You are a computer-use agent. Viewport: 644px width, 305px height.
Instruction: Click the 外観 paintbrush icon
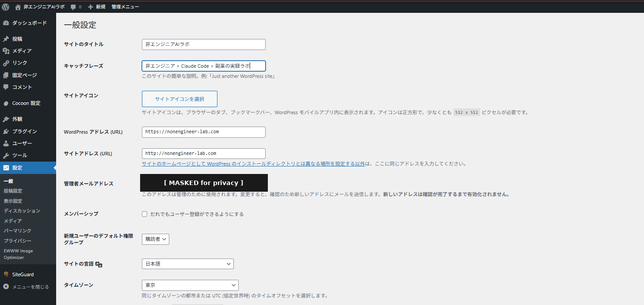coord(6,119)
